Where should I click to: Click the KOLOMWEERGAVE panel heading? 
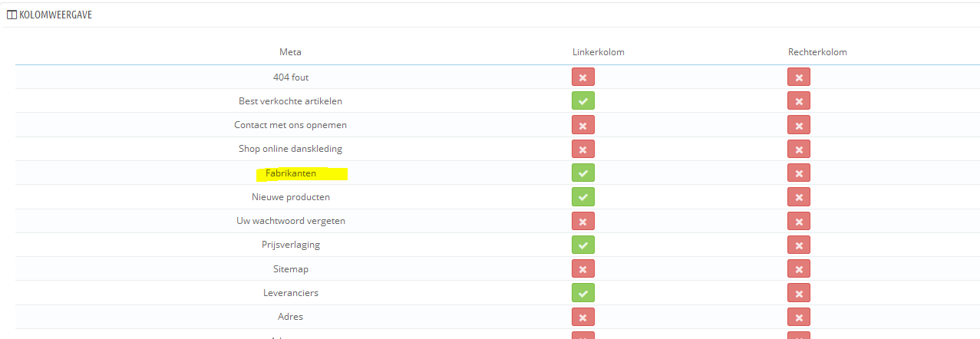point(55,15)
